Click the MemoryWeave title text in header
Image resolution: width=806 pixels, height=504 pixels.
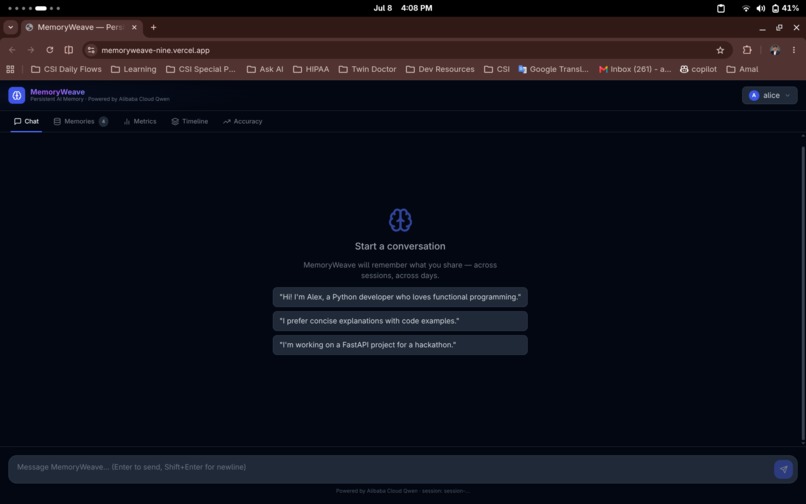click(x=58, y=92)
